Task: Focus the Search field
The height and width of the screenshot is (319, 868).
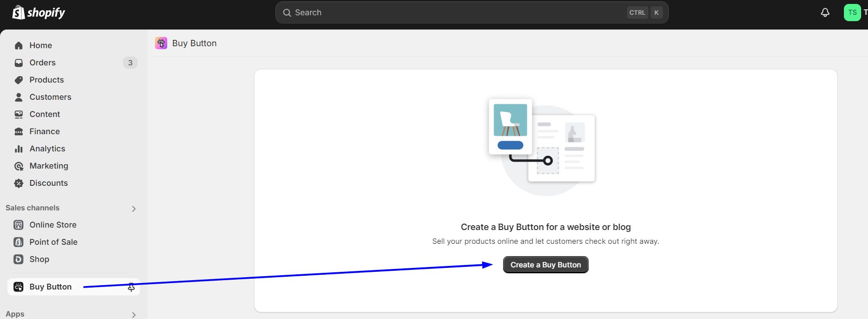Action: coord(472,12)
